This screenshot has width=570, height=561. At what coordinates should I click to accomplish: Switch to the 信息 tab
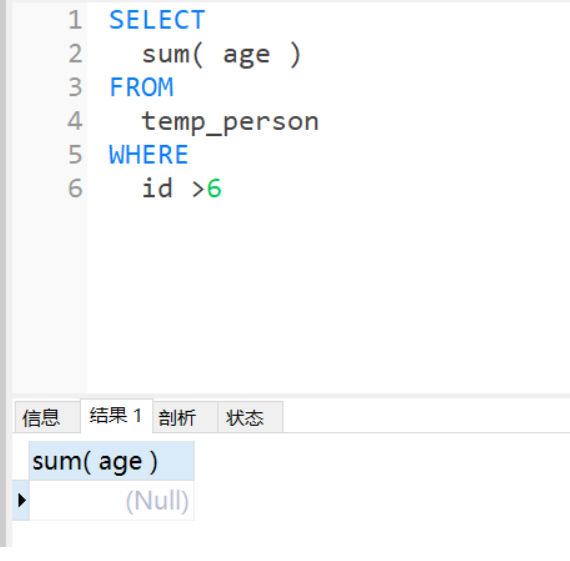pyautogui.click(x=47, y=417)
